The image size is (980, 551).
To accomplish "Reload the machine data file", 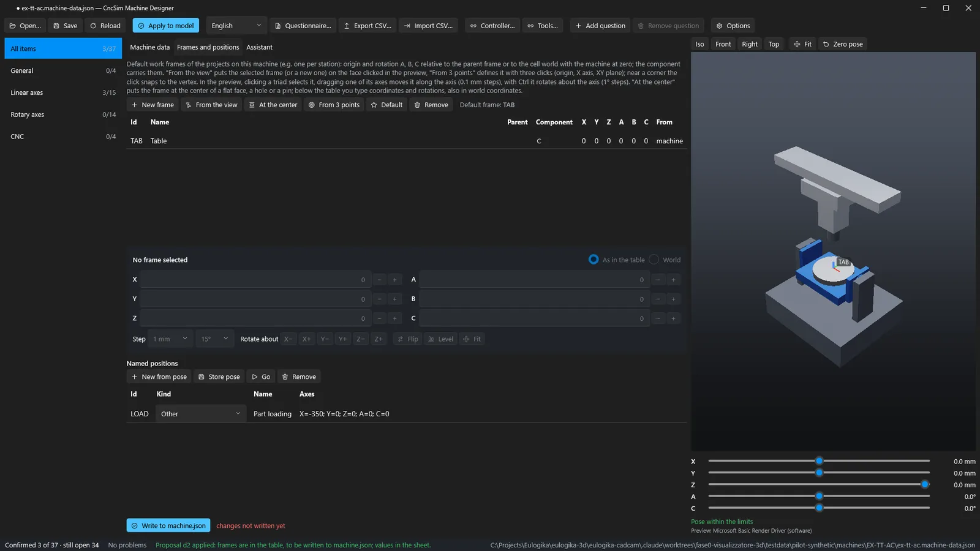I will tap(105, 26).
